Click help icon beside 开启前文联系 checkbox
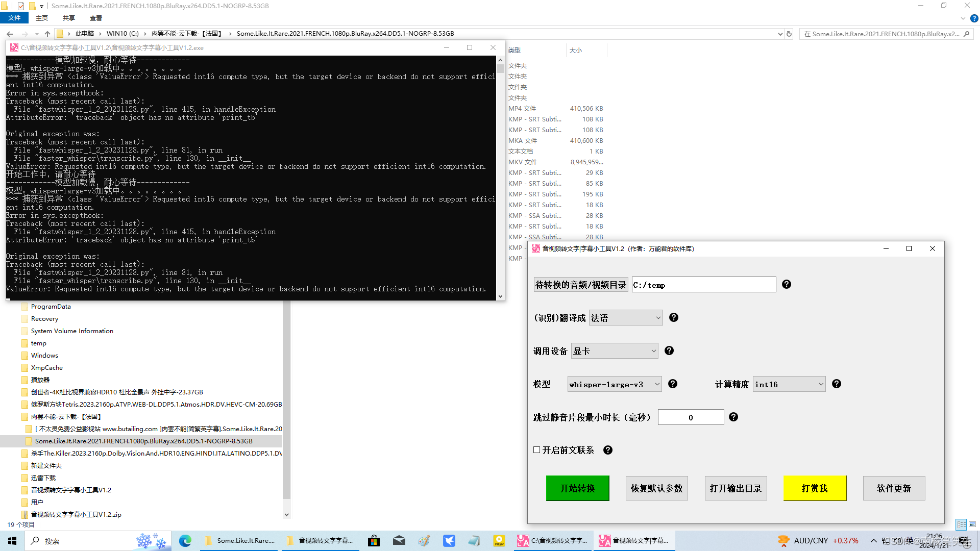This screenshot has height=551, width=980. tap(608, 450)
